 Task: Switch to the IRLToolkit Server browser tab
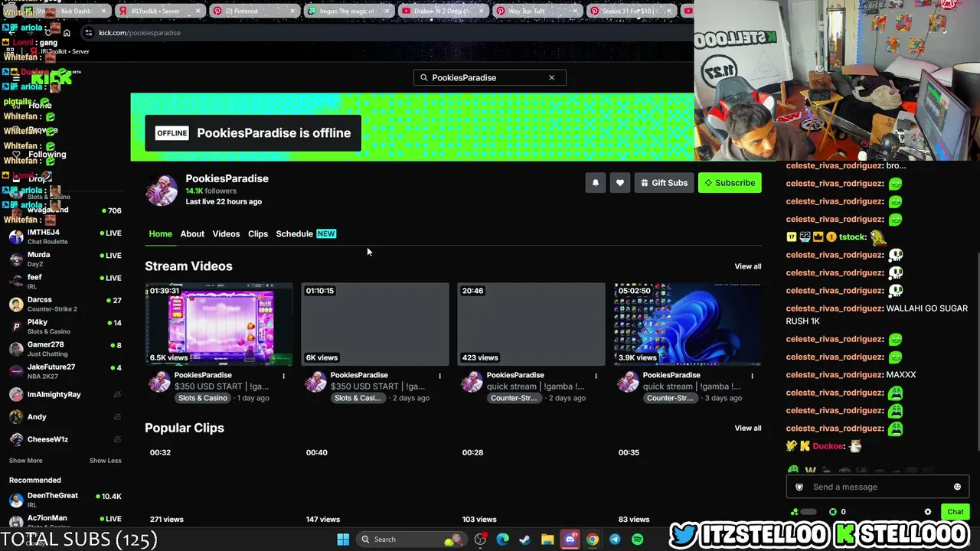[x=159, y=11]
